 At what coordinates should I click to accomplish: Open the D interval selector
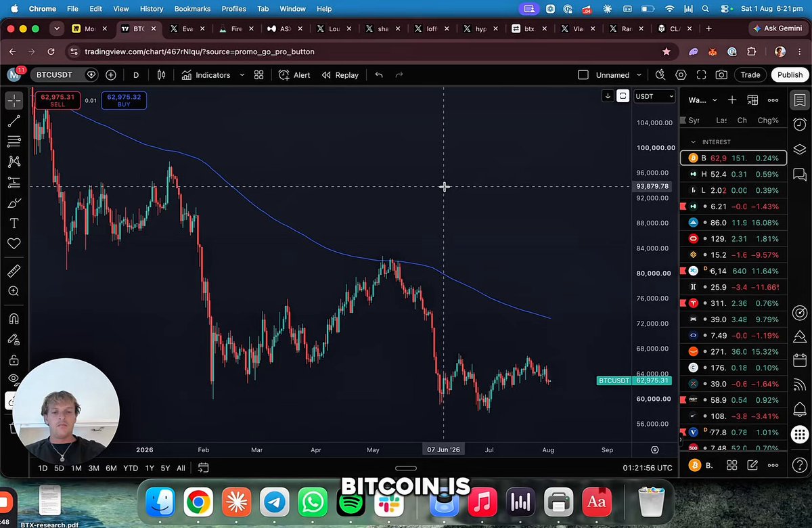coord(136,75)
